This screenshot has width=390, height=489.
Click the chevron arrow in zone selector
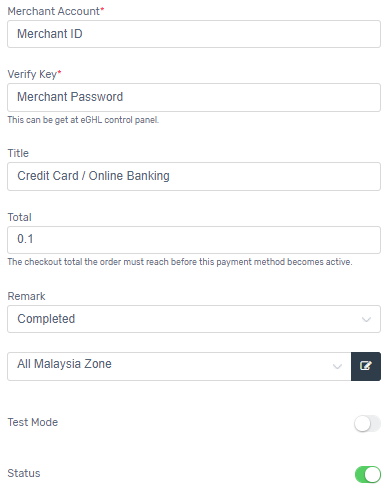(337, 366)
